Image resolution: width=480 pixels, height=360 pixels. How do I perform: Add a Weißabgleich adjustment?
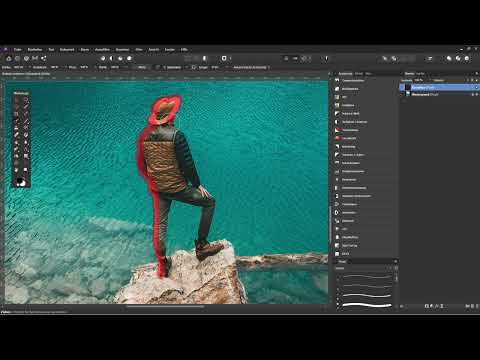(x=365, y=89)
